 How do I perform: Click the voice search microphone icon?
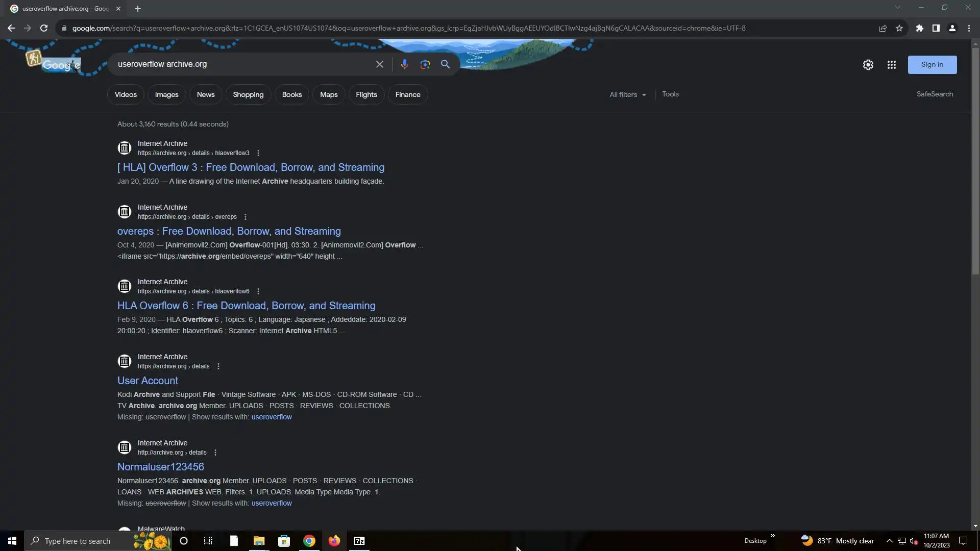coord(404,64)
